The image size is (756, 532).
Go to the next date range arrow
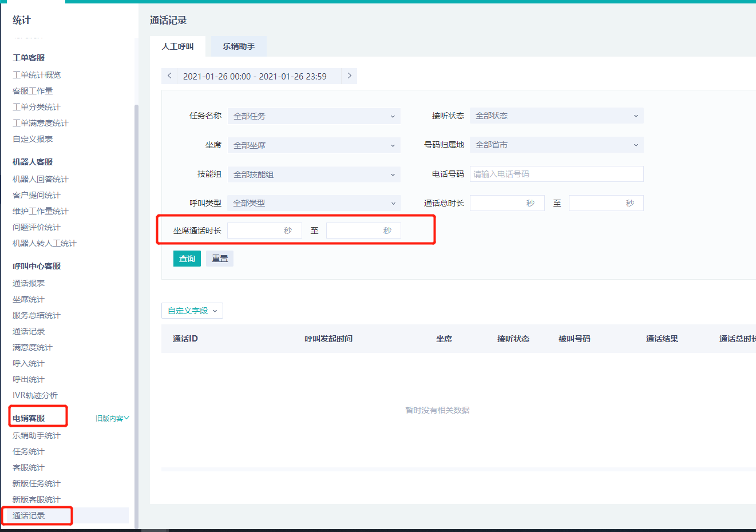(x=349, y=76)
